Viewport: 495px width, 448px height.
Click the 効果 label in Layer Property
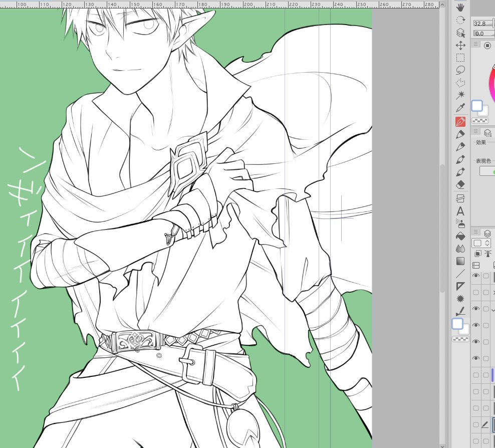click(x=481, y=142)
